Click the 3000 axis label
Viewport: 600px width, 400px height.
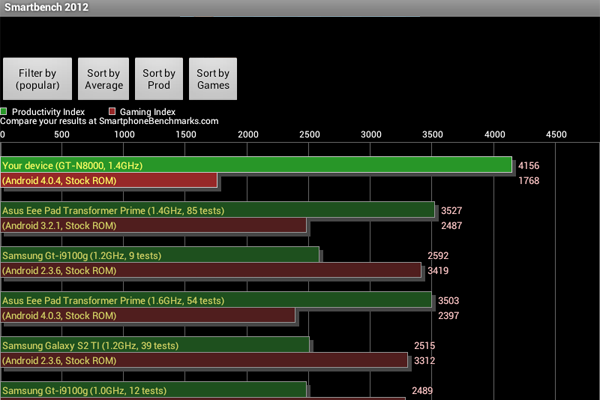(x=371, y=134)
